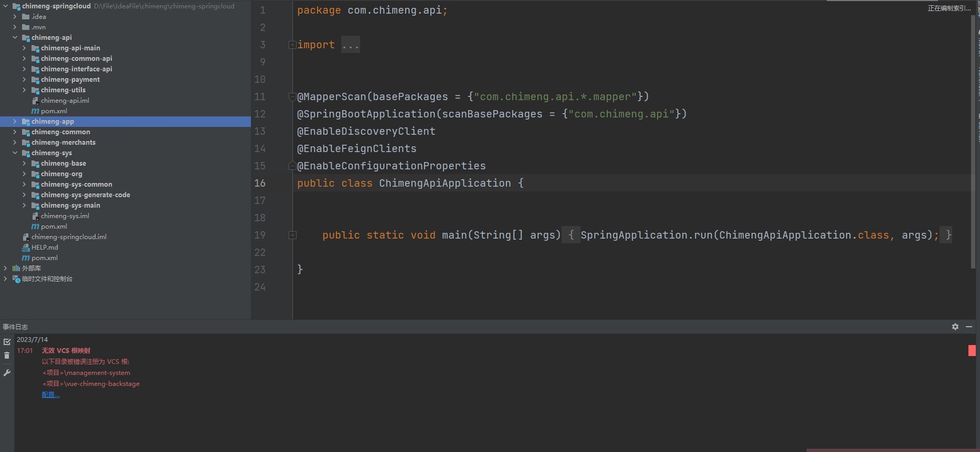Expand the chimeng-api-main module
This screenshot has width=980, height=452.
(25, 48)
